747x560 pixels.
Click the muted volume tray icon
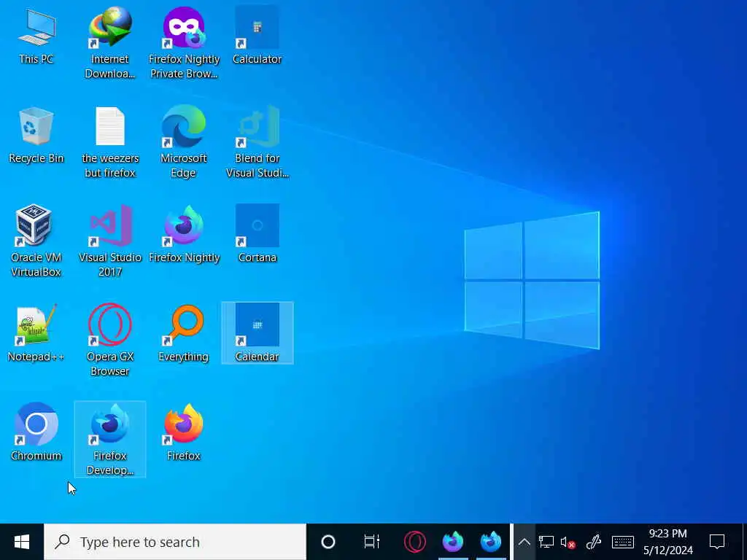pos(568,542)
